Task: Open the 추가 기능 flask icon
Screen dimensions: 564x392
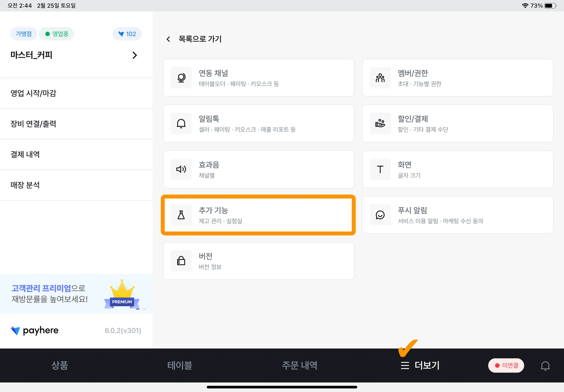Action: [181, 215]
